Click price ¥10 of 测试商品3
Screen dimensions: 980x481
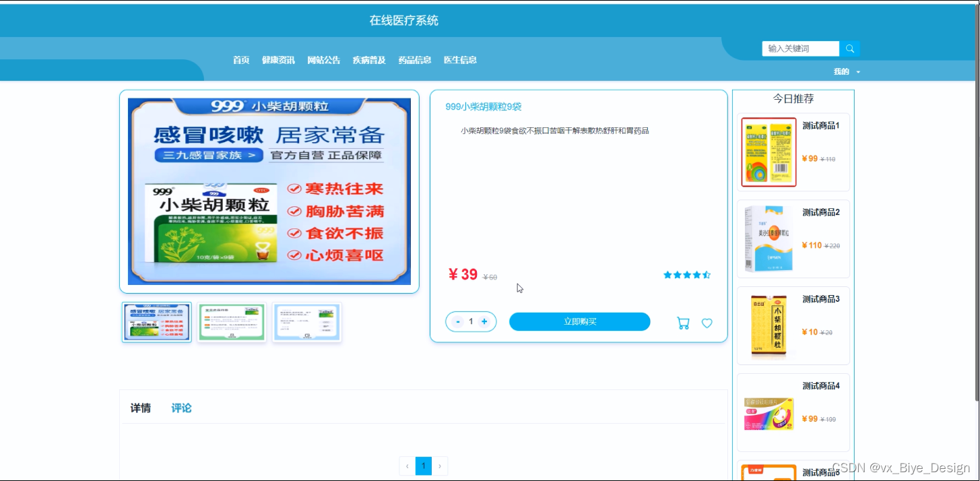[810, 332]
